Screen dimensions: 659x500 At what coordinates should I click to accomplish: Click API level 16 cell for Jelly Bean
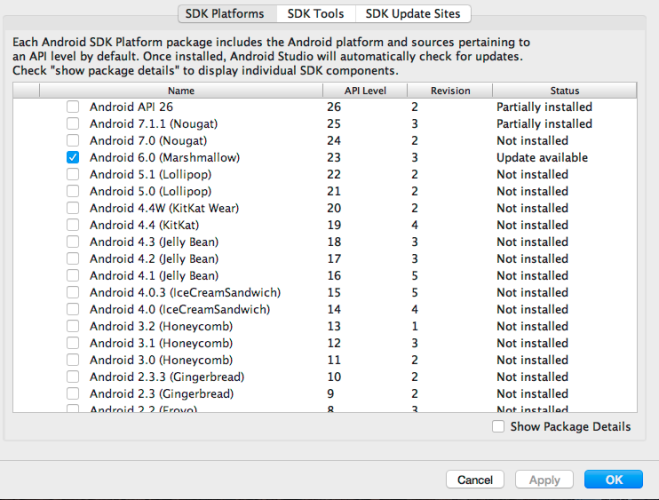pos(334,275)
